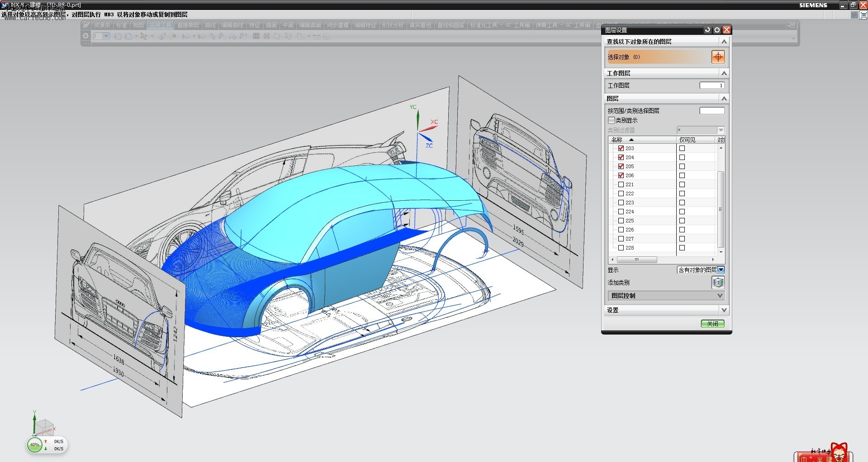This screenshot has width=868, height=462.
Task: Switch to the 曲线 toolbar tab
Action: [210, 25]
